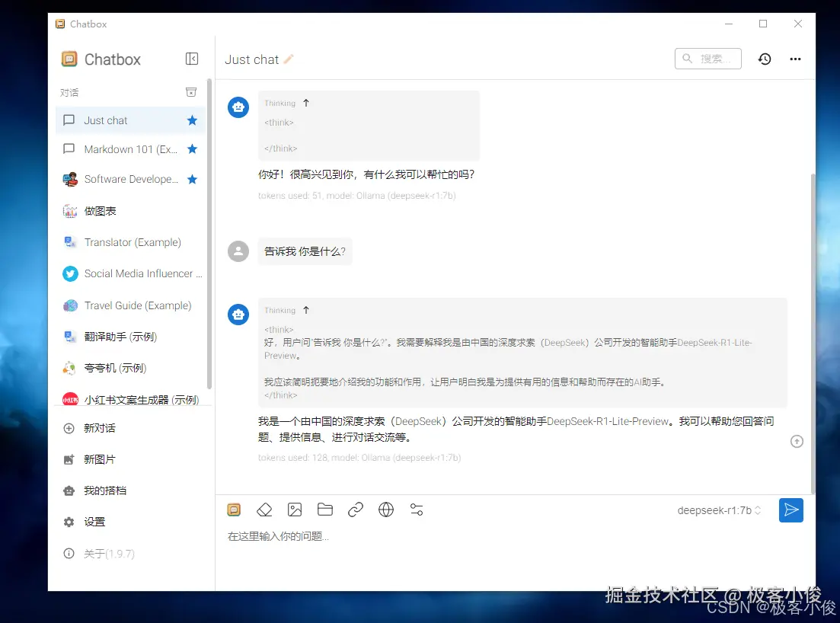Open 设置 settings
Image resolution: width=840 pixels, height=623 pixels.
click(130, 522)
